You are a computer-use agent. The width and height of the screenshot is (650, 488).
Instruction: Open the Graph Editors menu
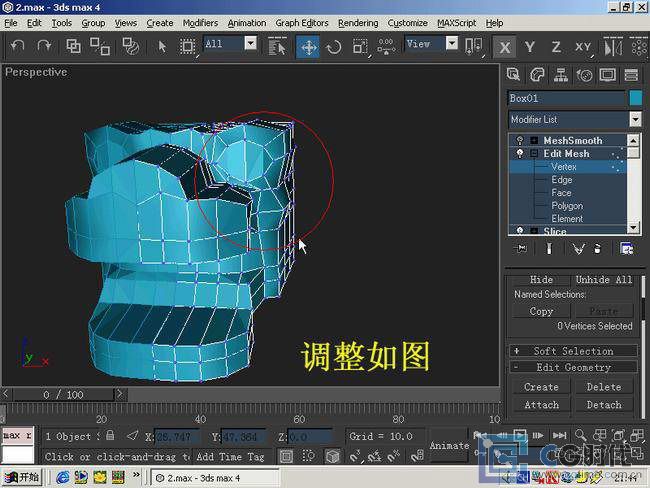pos(302,23)
